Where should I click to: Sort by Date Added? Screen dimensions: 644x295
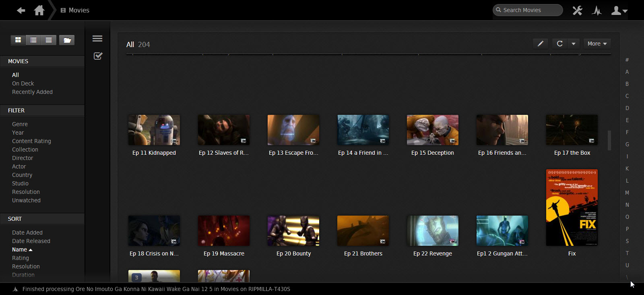27,233
